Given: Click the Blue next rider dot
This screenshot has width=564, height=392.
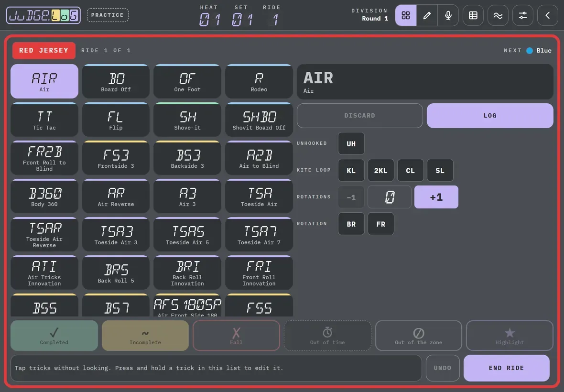Looking at the screenshot, I should (530, 51).
